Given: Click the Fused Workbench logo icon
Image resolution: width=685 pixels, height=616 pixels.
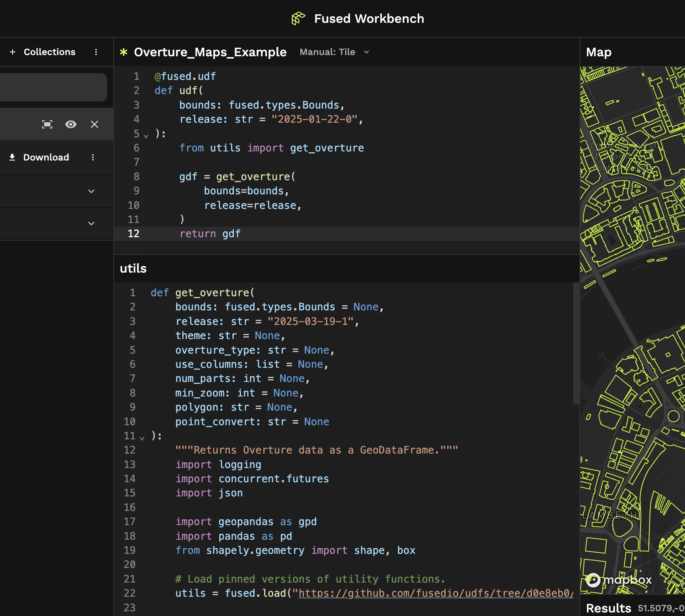Looking at the screenshot, I should point(298,18).
